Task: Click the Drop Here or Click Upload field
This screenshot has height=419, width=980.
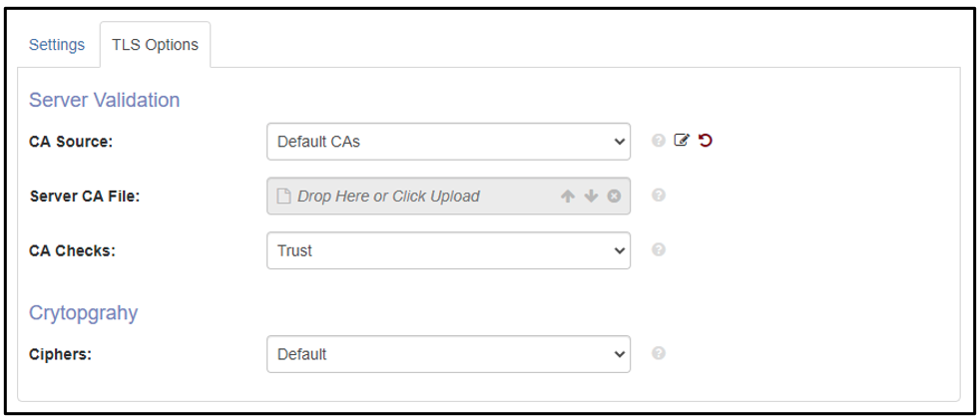Action: [448, 197]
